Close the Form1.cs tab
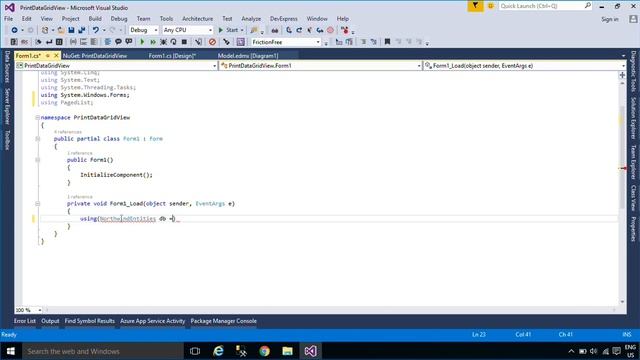Viewport: 640px width, 360px height. pos(56,56)
